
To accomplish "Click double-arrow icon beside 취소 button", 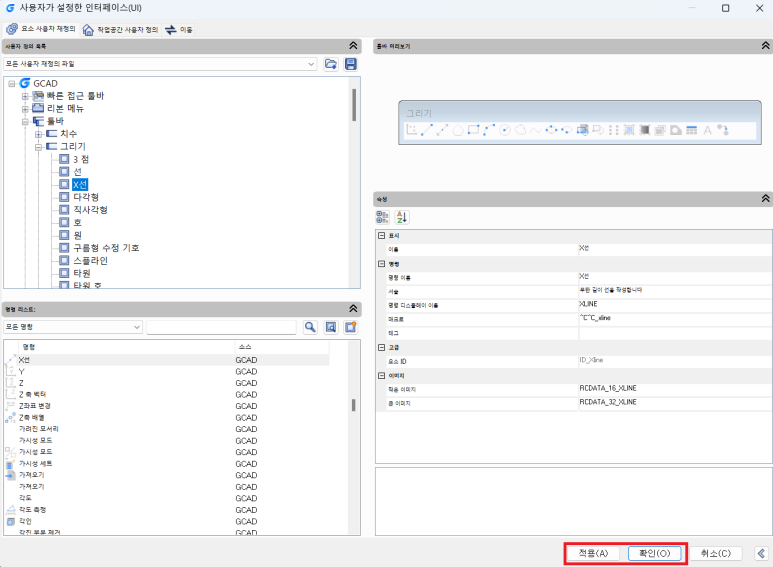I will tap(761, 553).
